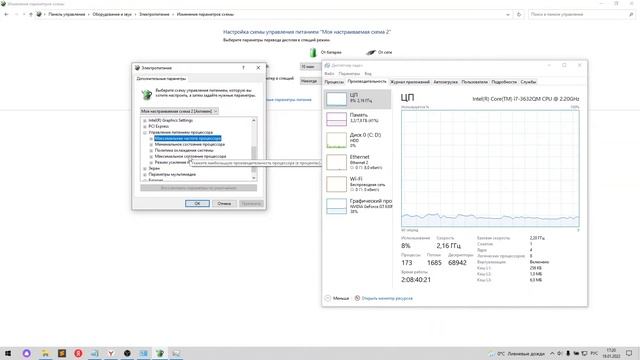Screen dimensions: 640x360
Task: Open the Windows Start menu
Action: (x=8, y=353)
